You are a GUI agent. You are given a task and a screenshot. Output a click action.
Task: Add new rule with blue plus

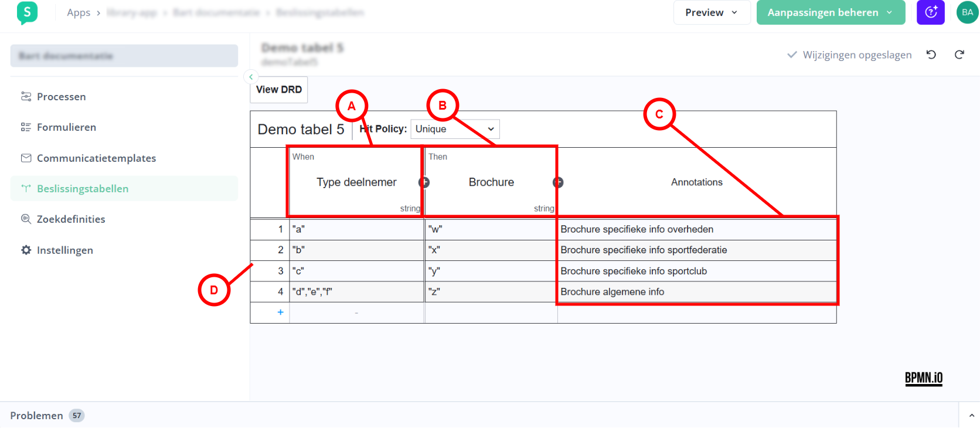(280, 312)
